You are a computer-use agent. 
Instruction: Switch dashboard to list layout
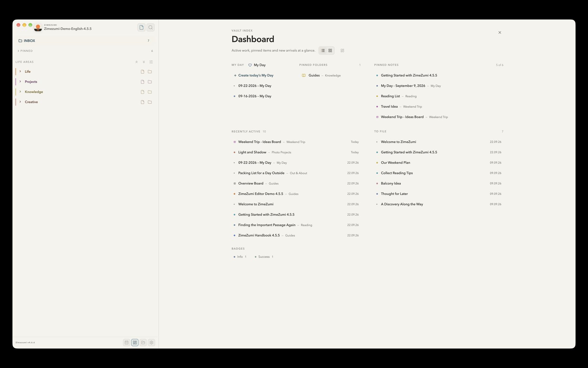click(x=323, y=51)
